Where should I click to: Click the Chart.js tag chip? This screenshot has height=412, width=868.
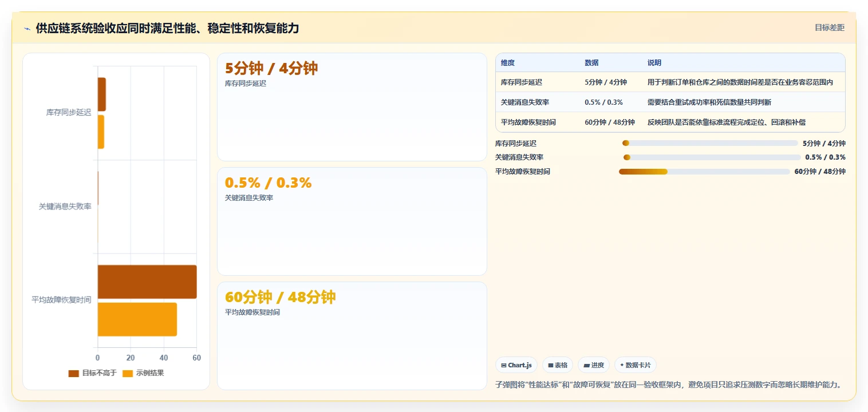click(x=516, y=365)
